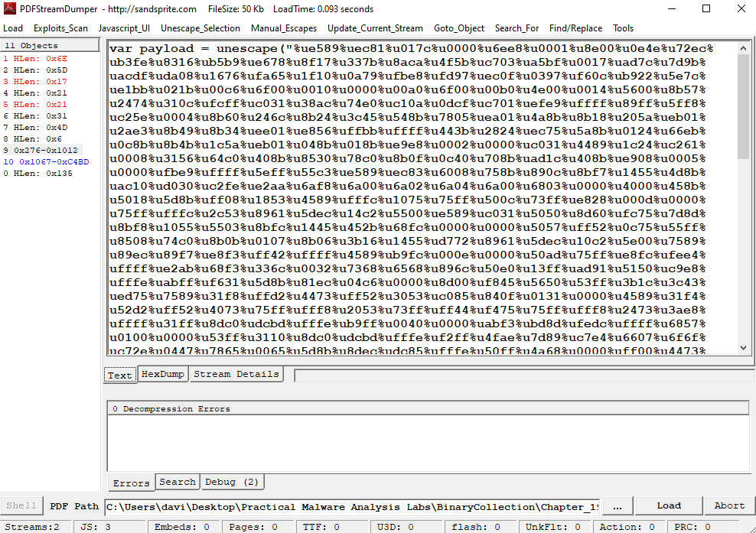Click the empty field beside Stream Details tab

pyautogui.click(x=525, y=376)
